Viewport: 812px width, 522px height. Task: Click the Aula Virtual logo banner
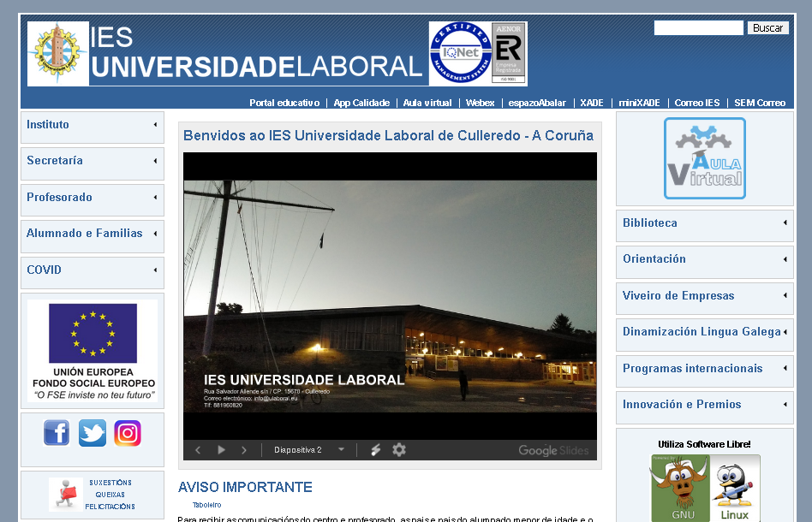coord(705,158)
